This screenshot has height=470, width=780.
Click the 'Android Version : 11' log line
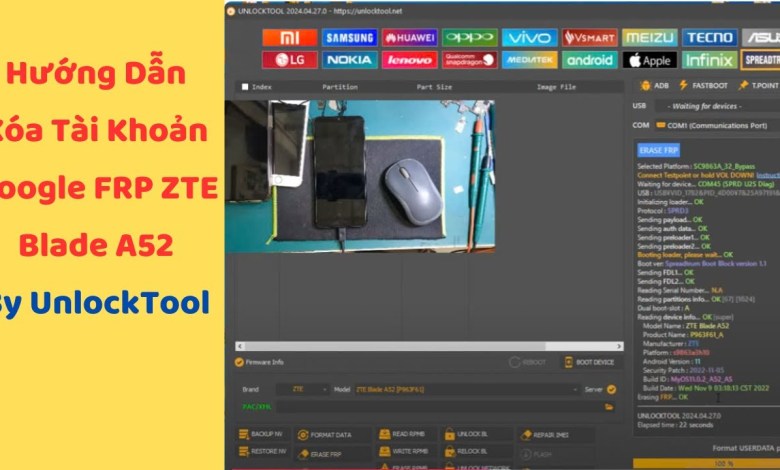(x=671, y=361)
